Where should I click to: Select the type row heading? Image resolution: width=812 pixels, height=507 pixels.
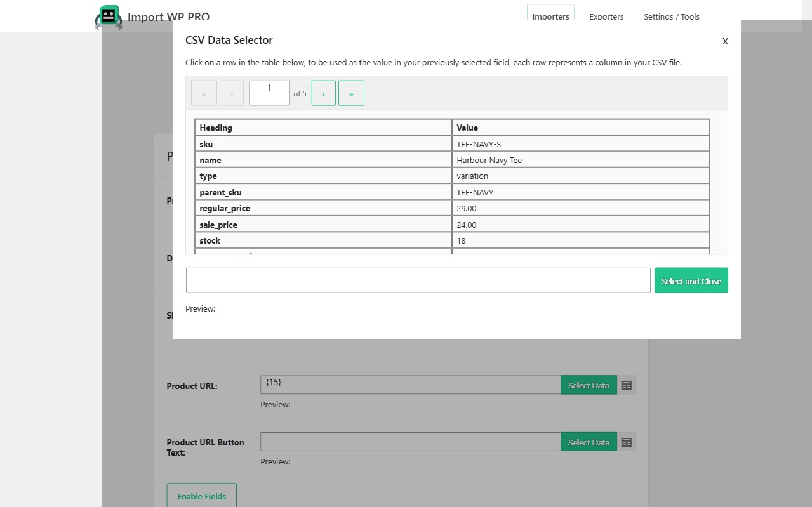coord(323,176)
